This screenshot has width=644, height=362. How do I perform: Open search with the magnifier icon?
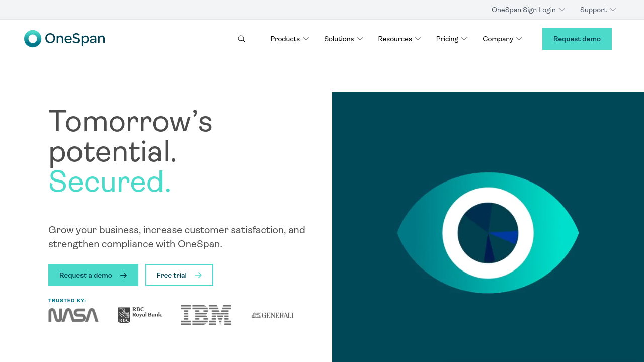click(242, 39)
